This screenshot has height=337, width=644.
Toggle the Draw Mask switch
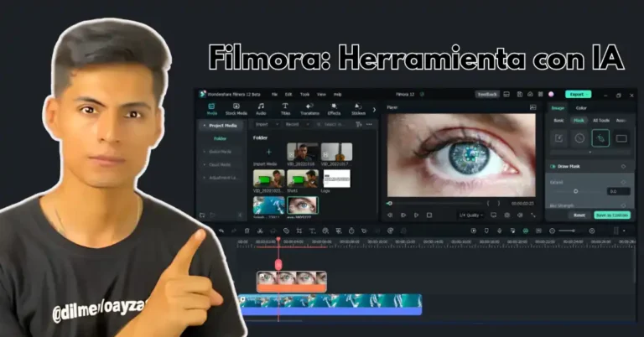coord(553,166)
